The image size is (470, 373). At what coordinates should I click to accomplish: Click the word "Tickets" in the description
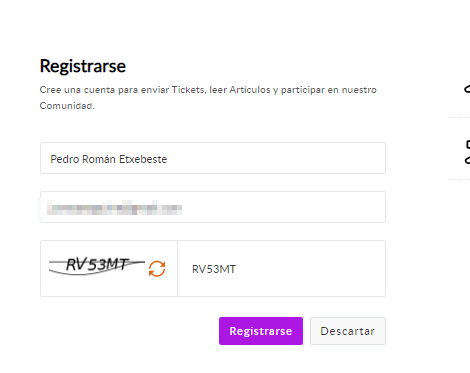point(188,90)
